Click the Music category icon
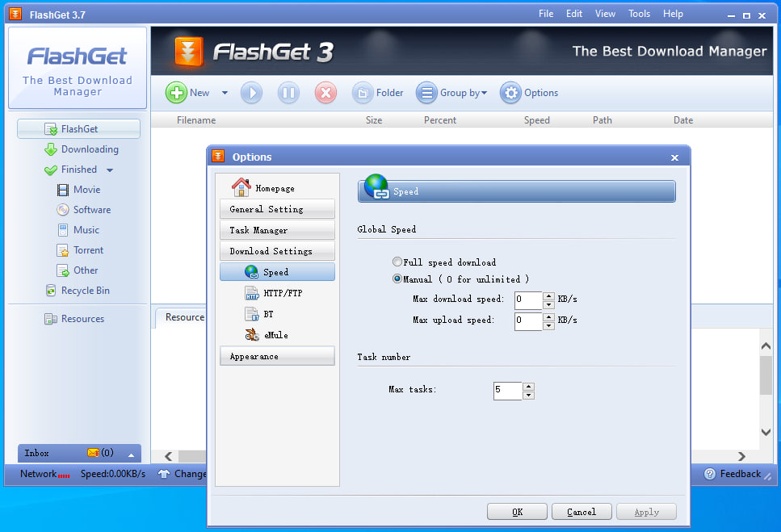This screenshot has height=532, width=781. point(63,230)
